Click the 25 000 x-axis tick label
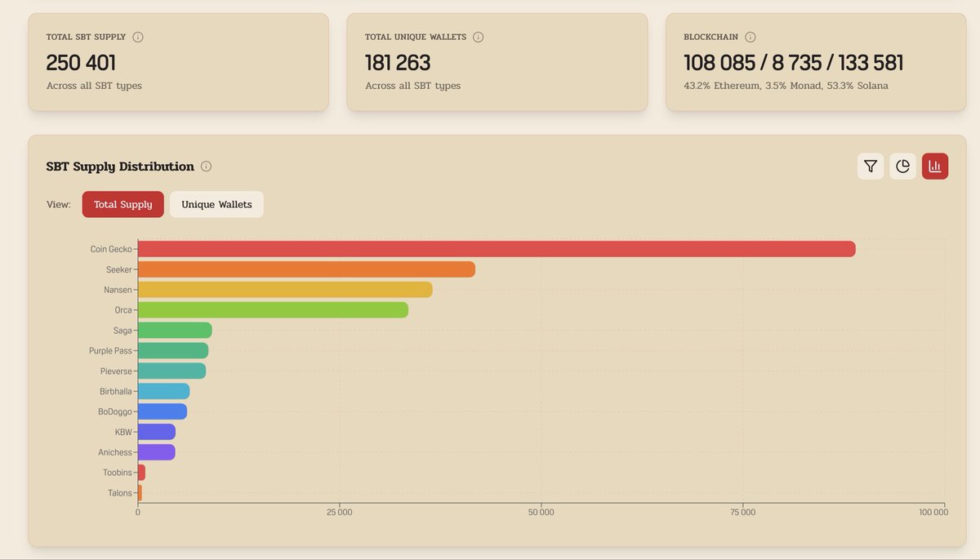This screenshot has width=980, height=560. click(x=339, y=513)
